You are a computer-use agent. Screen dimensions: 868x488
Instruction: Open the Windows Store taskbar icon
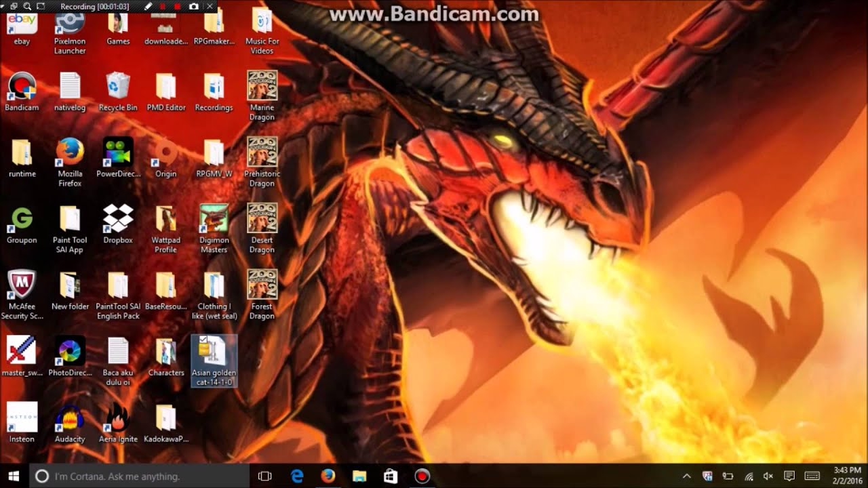[x=391, y=476]
